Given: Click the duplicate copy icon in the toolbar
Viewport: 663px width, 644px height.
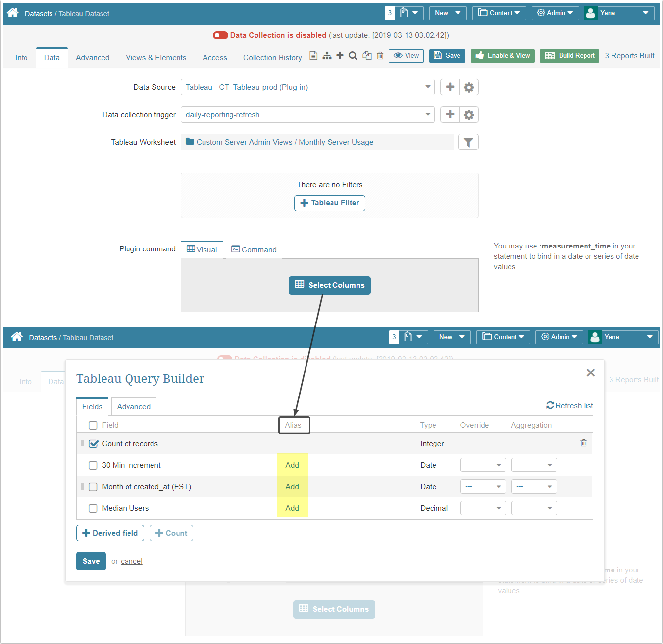Looking at the screenshot, I should point(367,56).
